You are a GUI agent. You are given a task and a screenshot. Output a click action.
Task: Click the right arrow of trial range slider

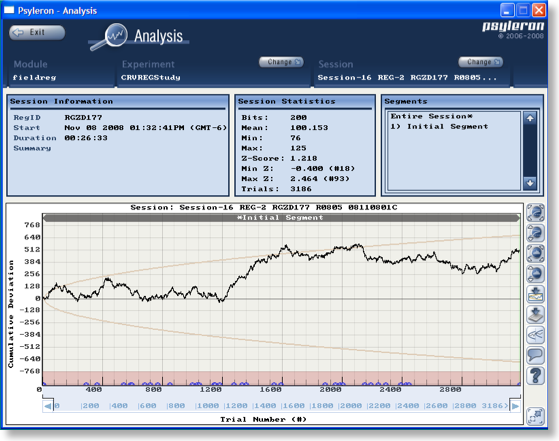point(515,406)
